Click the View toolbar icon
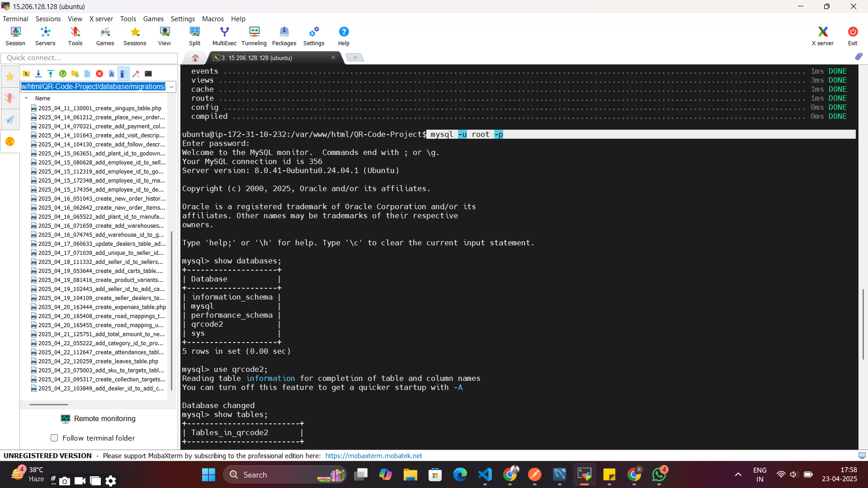 pos(165,36)
